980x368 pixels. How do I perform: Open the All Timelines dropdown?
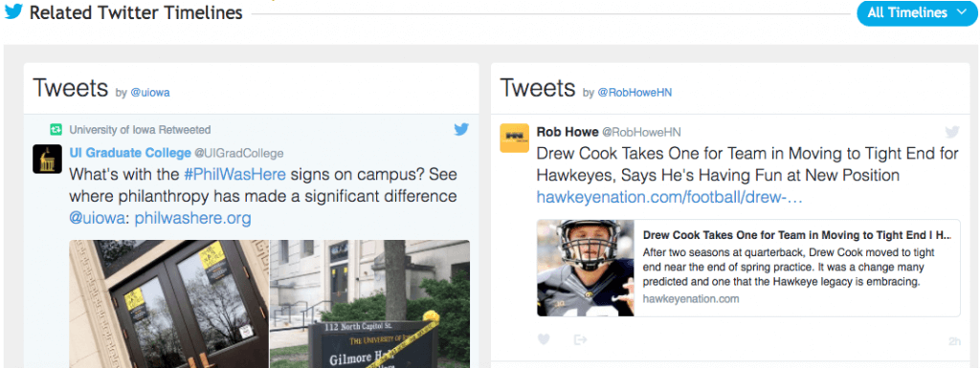coord(917,13)
